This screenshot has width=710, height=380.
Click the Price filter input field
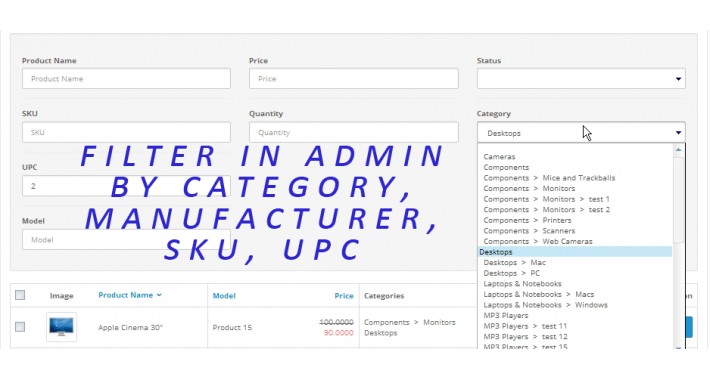(x=354, y=79)
